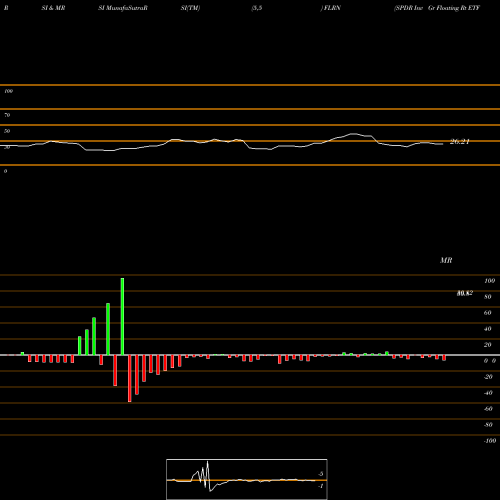500x500 pixels.
Task: Click the 'SPDR Inv Gr Floating Rt ETF' title
Action: pos(437,8)
